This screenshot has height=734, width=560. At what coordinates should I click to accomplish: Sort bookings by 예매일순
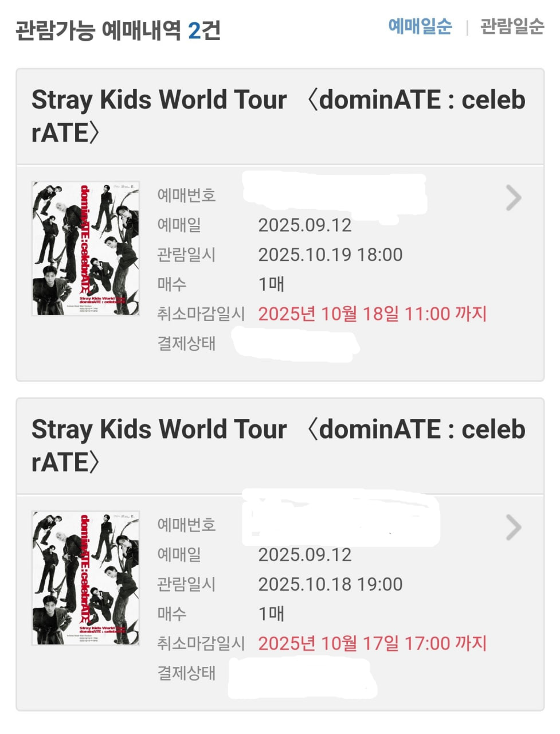pyautogui.click(x=420, y=26)
